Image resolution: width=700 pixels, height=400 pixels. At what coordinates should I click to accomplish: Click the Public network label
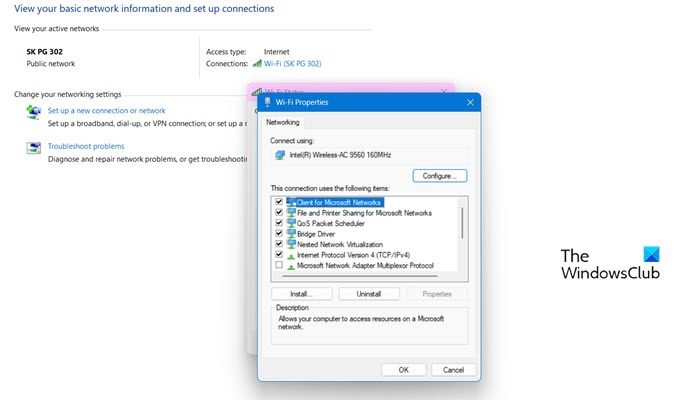pyautogui.click(x=51, y=63)
